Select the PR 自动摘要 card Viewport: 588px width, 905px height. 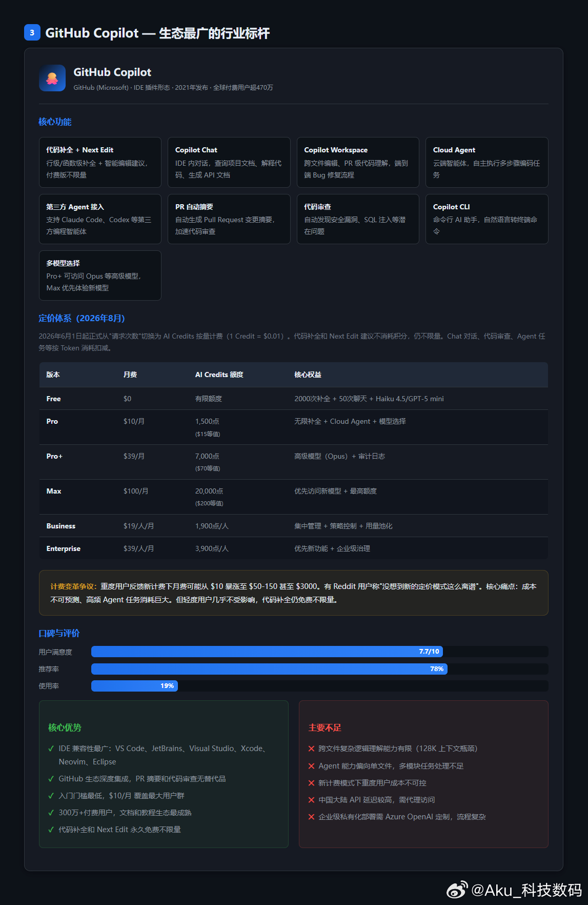[x=229, y=219]
